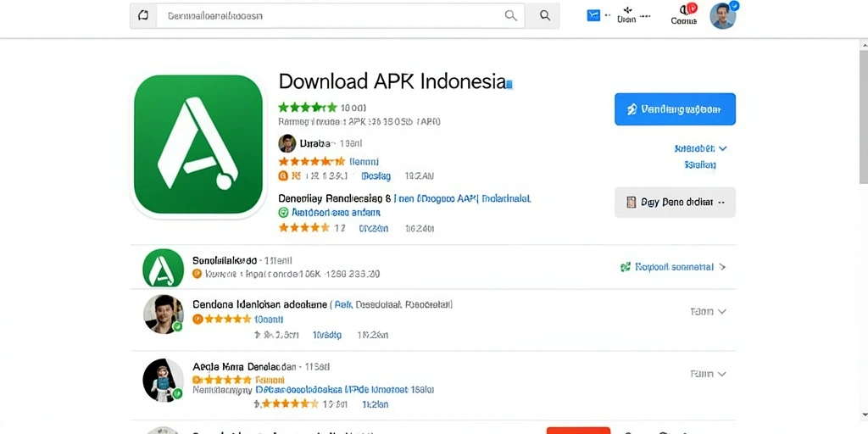The image size is (868, 434).
Task: Open Coma notifications with the red badge
Action: click(x=684, y=14)
